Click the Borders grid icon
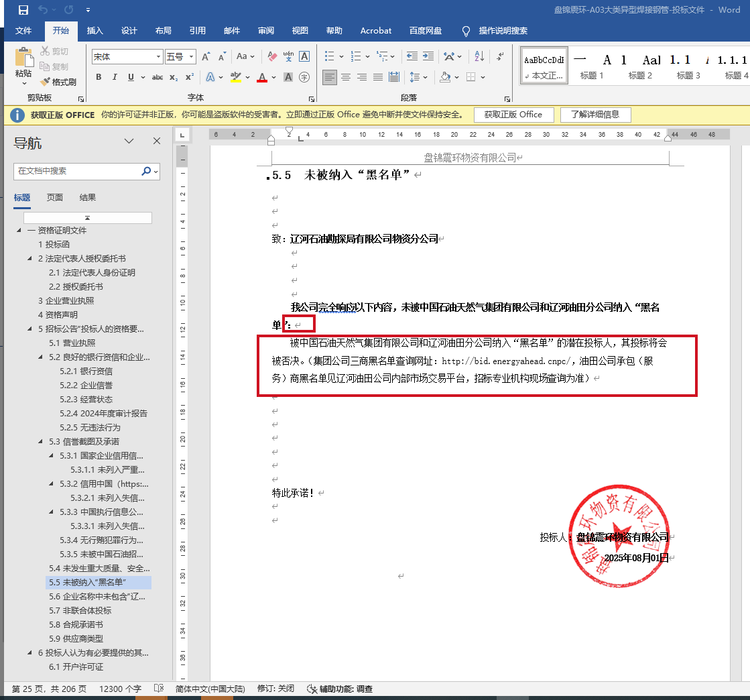Viewport: 750px width, 700px height. click(x=471, y=77)
